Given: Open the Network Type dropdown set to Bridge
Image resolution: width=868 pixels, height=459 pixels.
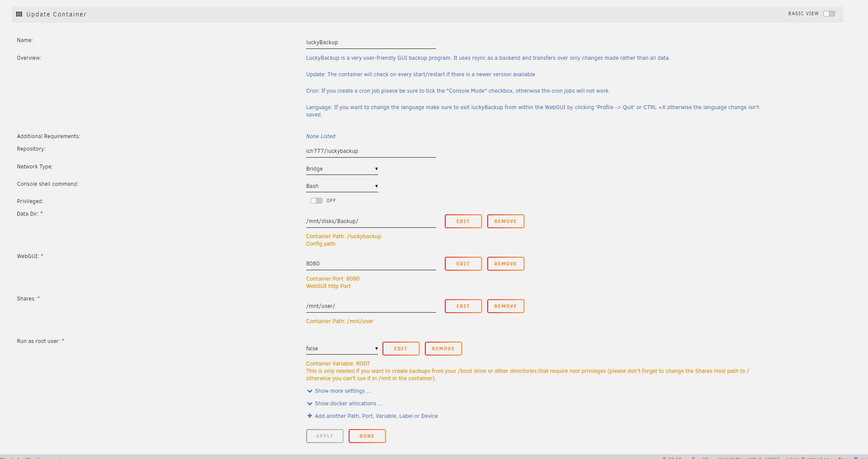Looking at the screenshot, I should click(x=342, y=169).
